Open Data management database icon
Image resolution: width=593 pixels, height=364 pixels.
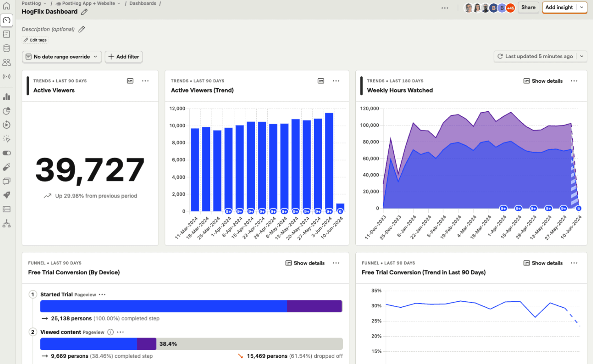(7, 48)
